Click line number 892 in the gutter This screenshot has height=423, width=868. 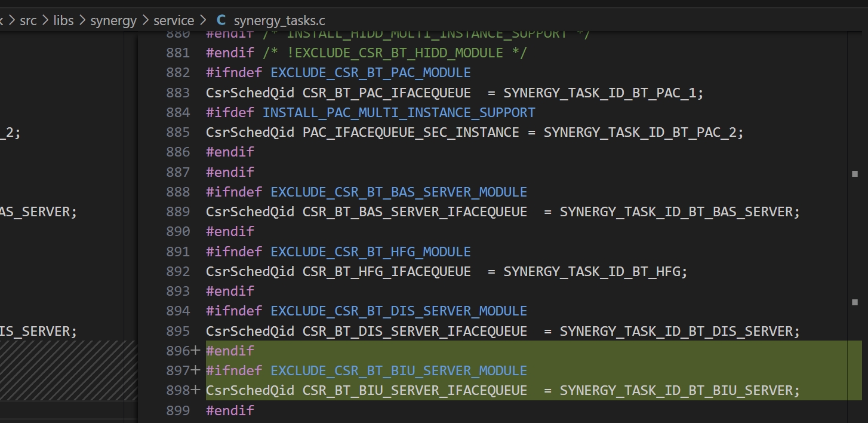[177, 271]
